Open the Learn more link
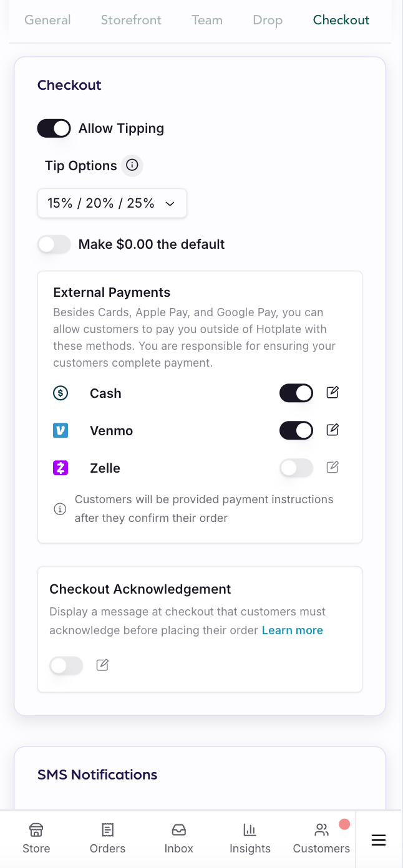Image resolution: width=403 pixels, height=868 pixels. (x=292, y=630)
